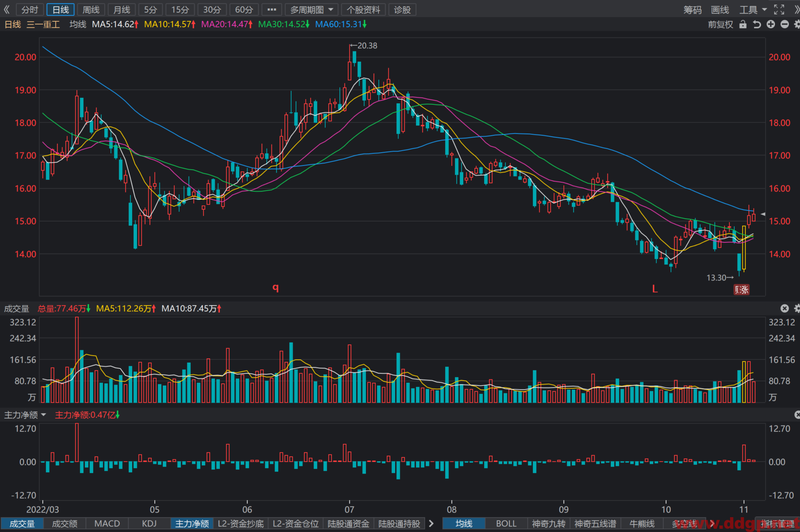
Task: Close the 成交量 volume panel
Action: click(x=785, y=308)
